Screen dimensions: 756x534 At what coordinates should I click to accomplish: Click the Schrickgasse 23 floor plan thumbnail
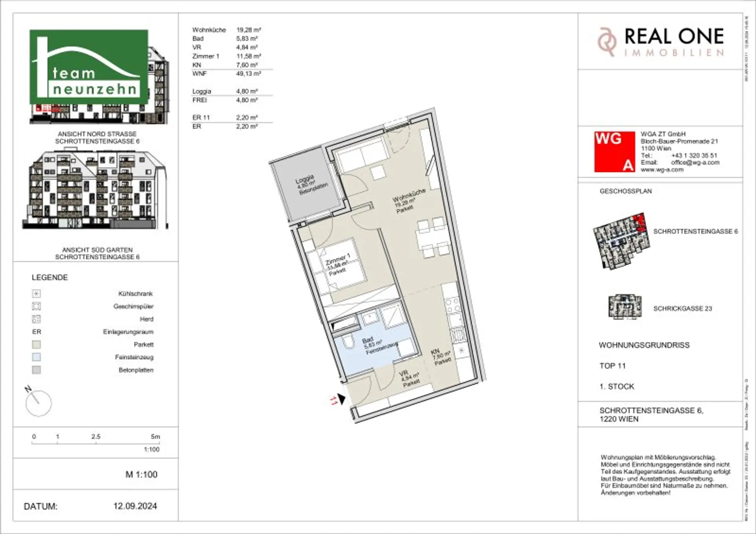624,307
